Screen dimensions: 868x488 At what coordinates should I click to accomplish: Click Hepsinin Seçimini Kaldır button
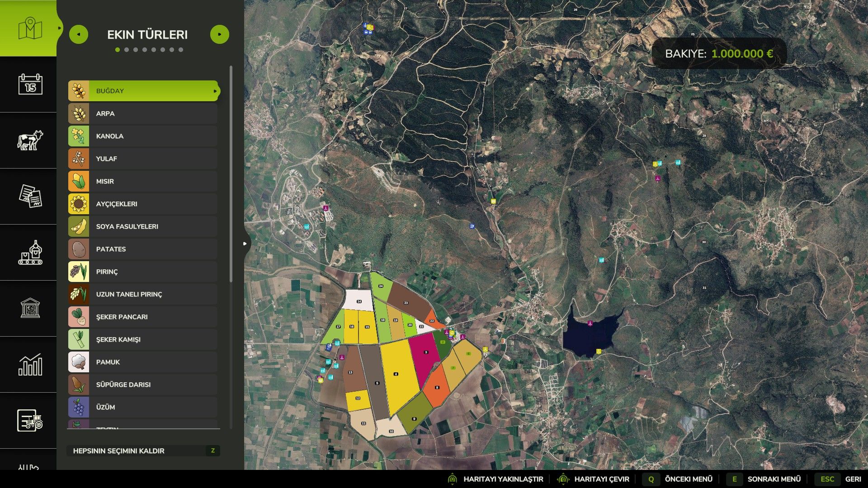[143, 450]
